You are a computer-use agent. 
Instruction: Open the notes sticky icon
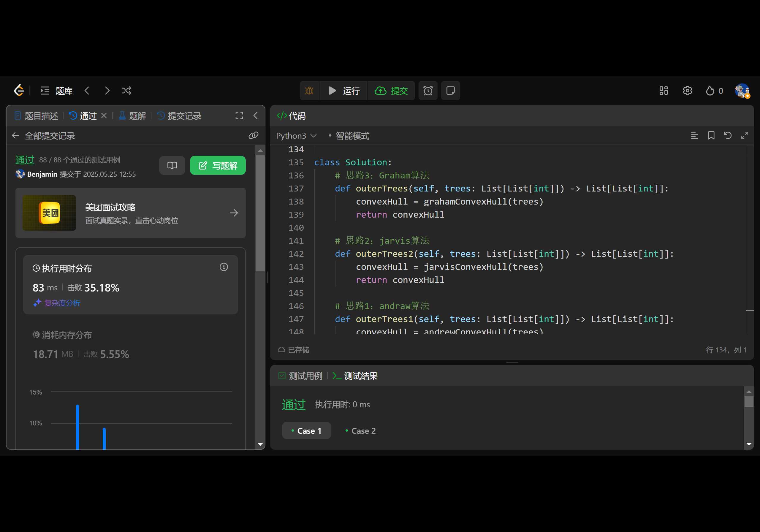tap(450, 91)
